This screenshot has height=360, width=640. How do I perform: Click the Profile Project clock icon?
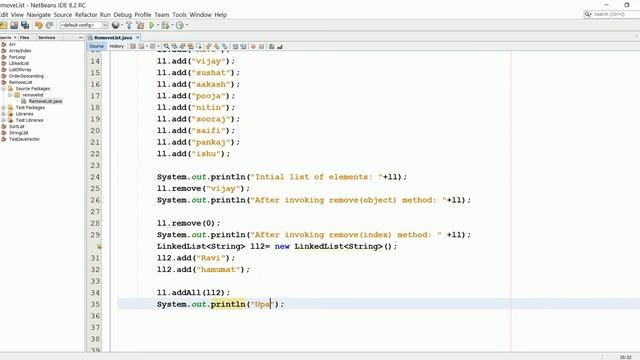point(180,25)
